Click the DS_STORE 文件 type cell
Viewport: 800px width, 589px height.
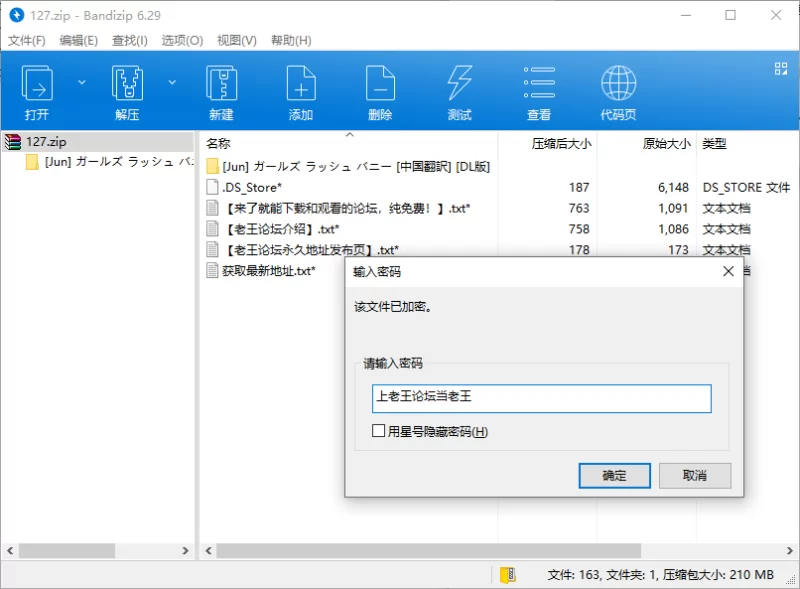pos(746,187)
